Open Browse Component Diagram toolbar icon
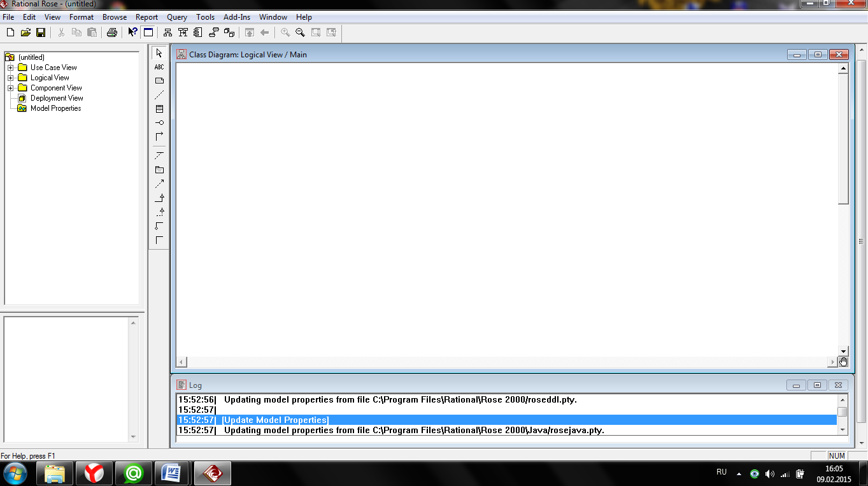This screenshot has width=868, height=486. 199,32
